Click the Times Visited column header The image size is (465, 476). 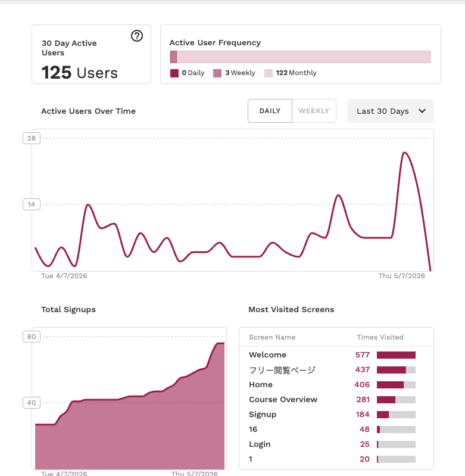click(380, 337)
